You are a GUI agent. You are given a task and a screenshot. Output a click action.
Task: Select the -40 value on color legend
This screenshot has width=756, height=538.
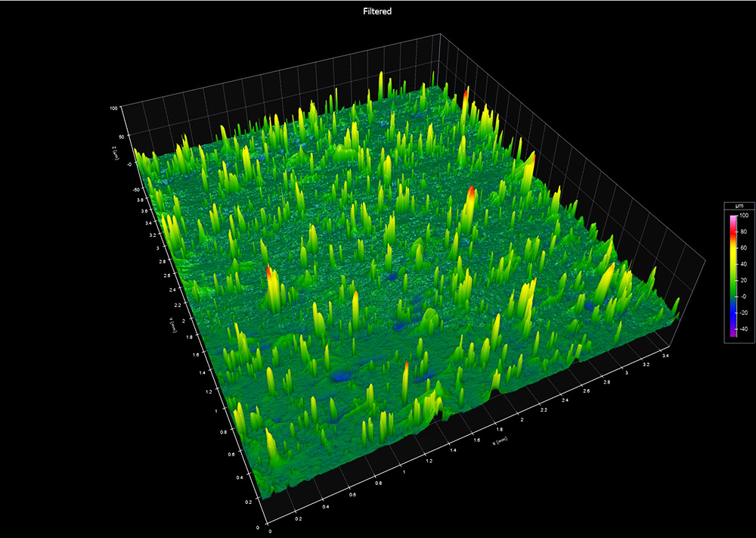[x=743, y=329]
